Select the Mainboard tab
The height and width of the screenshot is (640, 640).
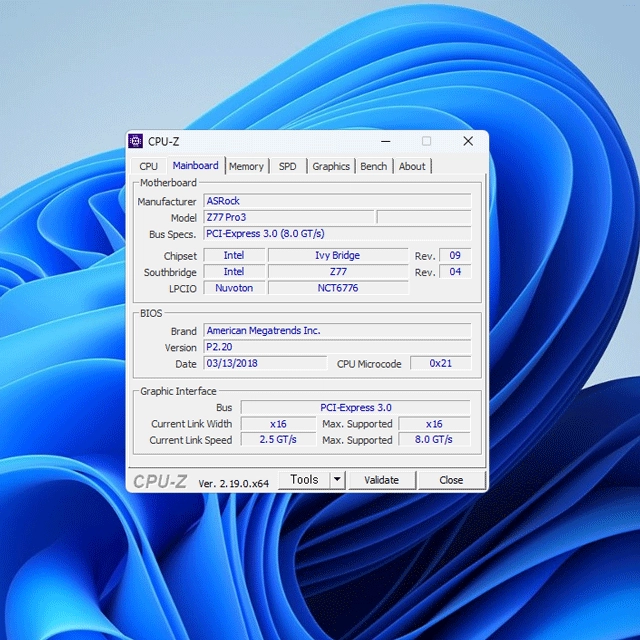click(196, 165)
